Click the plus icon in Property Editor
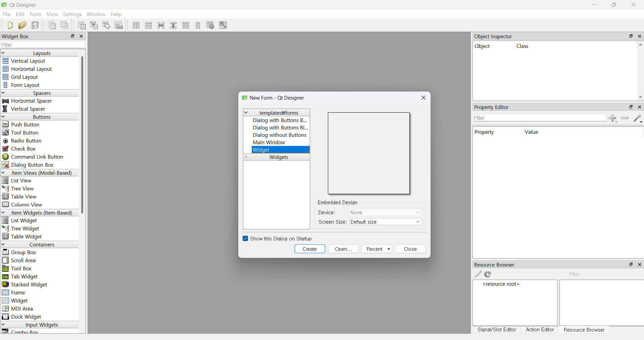Viewport: 644px width, 340px height. [613, 118]
